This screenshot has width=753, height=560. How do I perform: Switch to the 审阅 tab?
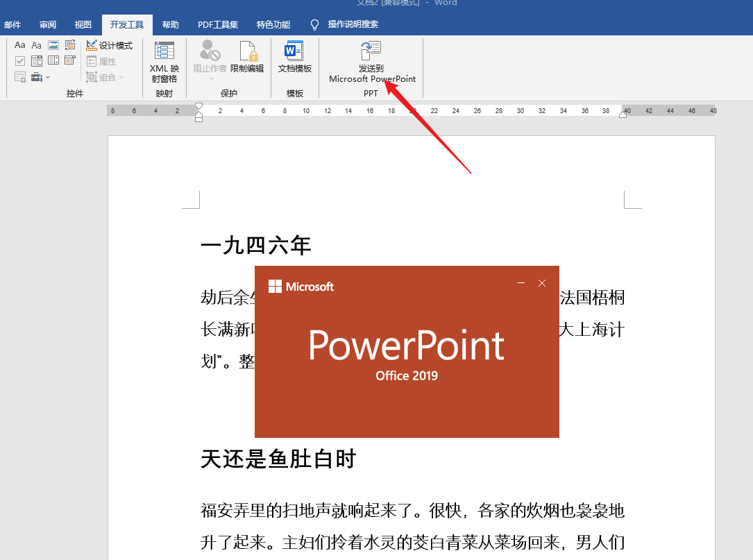click(48, 24)
